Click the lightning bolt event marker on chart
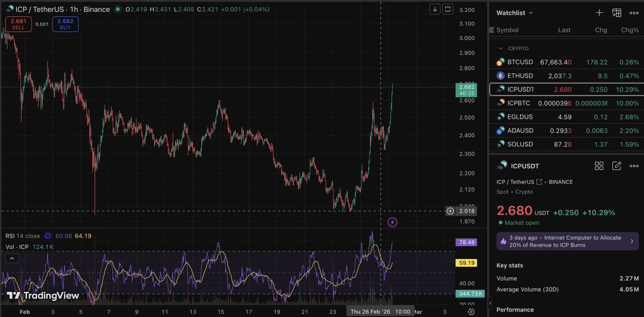The height and width of the screenshot is (317, 644). tap(392, 222)
